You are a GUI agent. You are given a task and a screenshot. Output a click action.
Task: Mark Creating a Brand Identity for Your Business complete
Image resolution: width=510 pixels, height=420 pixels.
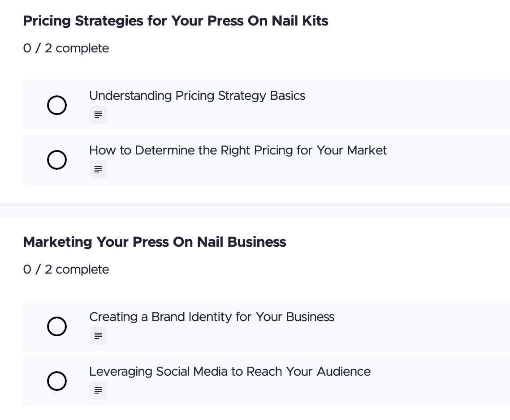click(x=57, y=326)
